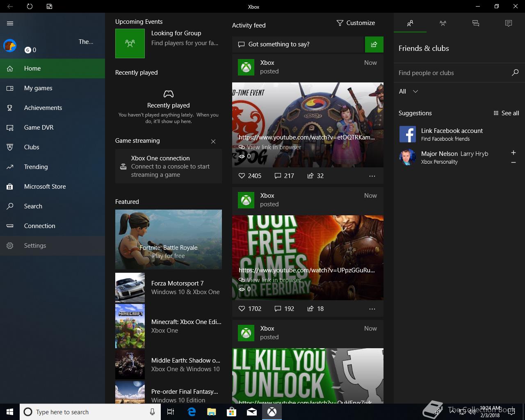Open Forza Motorsport 7 thumbnail
The image size is (525, 420).
130,288
